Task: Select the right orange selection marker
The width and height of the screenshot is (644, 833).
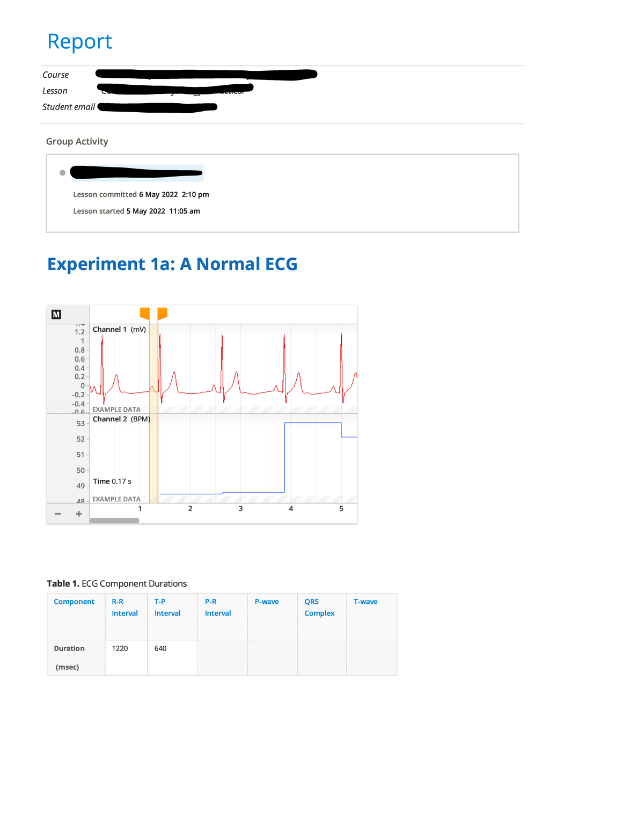Action: (x=163, y=312)
